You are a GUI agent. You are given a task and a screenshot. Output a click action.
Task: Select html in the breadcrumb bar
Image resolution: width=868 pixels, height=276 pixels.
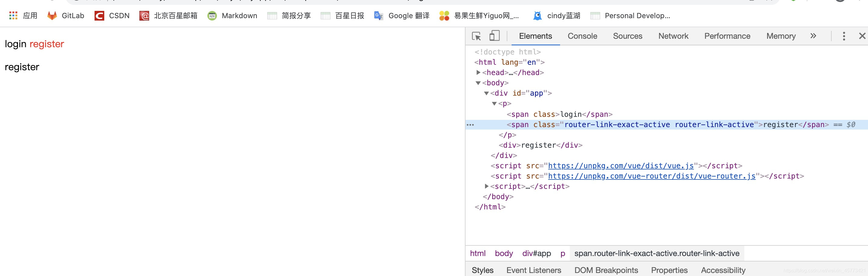pos(478,253)
